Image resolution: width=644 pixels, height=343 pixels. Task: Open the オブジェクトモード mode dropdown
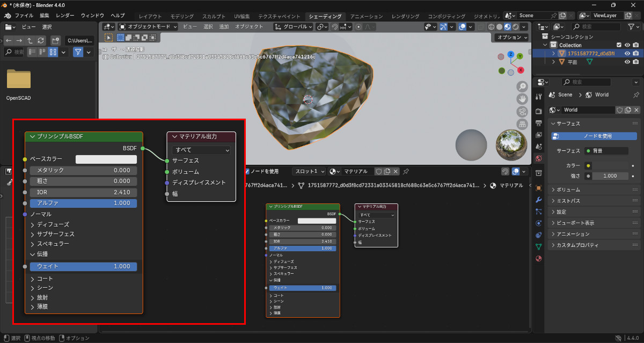[148, 26]
